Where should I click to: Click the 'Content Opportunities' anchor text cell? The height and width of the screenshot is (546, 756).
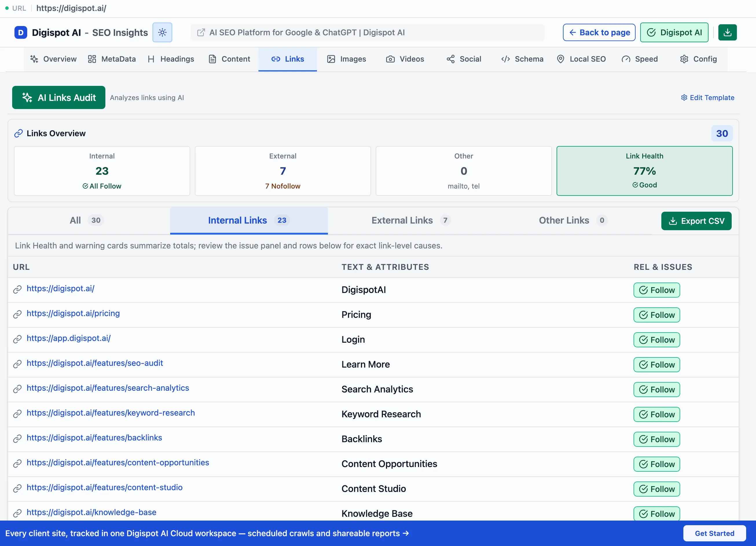pyautogui.click(x=389, y=464)
